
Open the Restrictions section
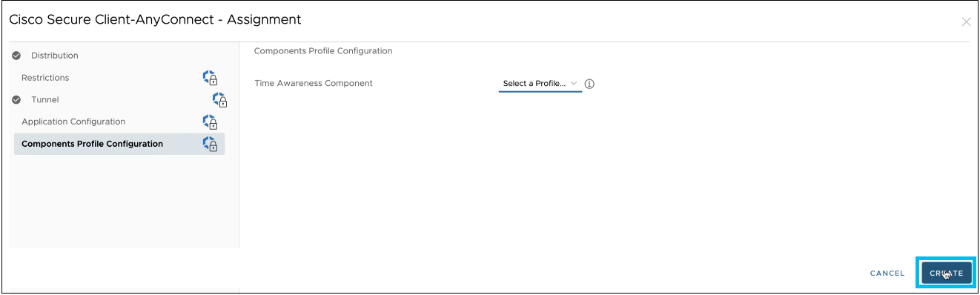click(x=45, y=78)
